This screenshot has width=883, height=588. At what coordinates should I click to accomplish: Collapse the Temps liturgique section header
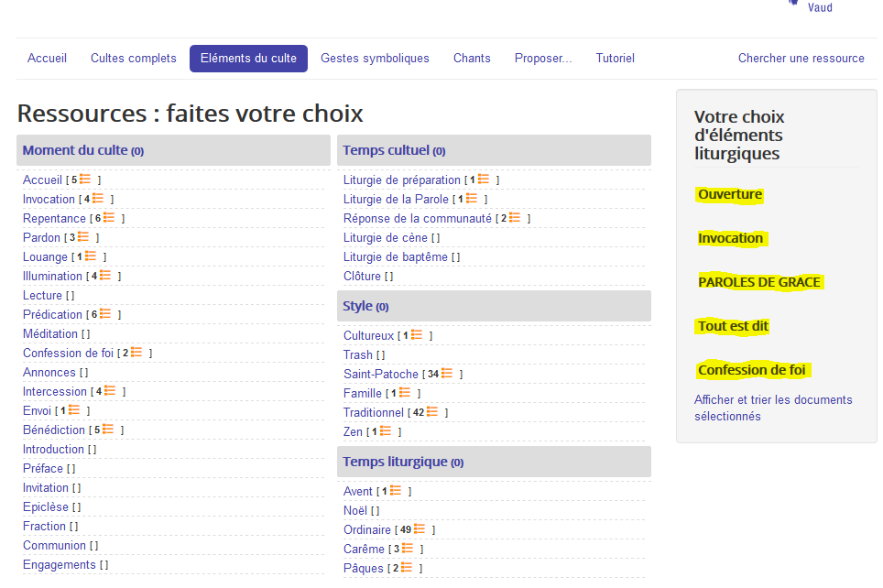tap(494, 462)
